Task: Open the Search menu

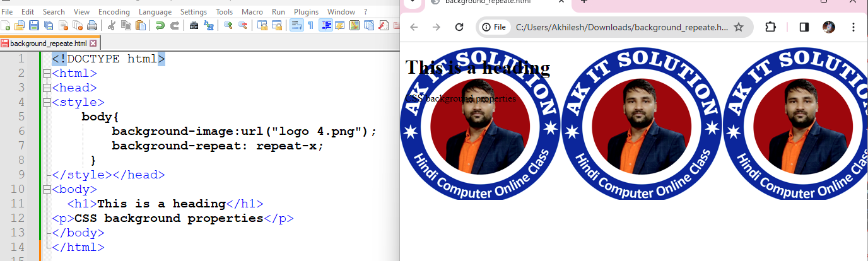Action: (54, 12)
